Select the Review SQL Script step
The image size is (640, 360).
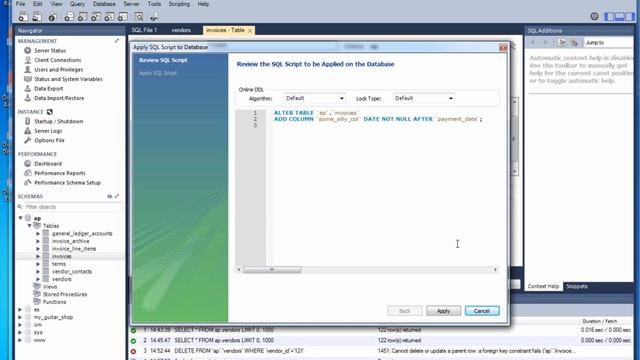click(x=163, y=60)
